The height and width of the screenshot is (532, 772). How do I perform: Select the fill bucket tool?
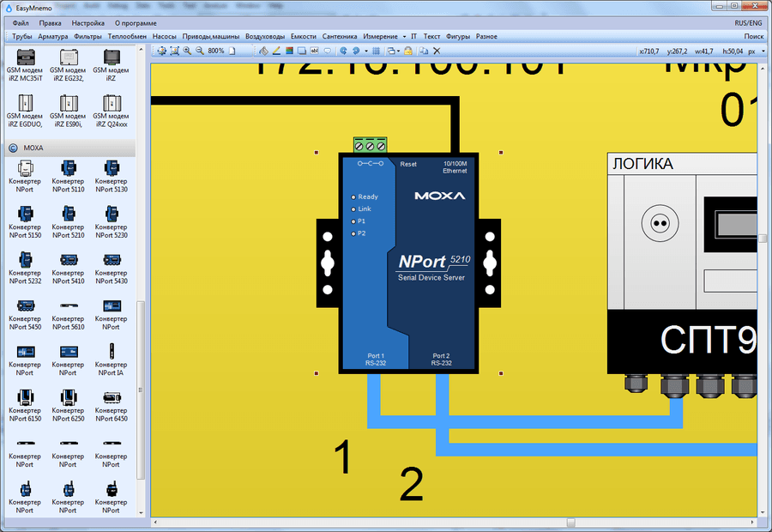click(x=264, y=51)
